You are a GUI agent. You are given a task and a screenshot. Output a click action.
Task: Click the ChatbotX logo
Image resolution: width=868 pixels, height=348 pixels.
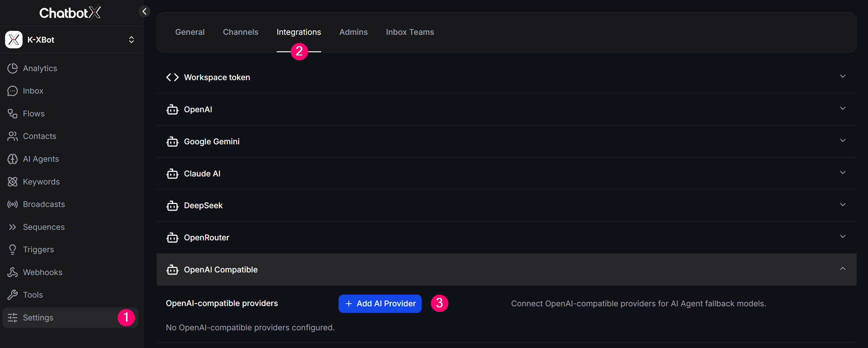70,13
